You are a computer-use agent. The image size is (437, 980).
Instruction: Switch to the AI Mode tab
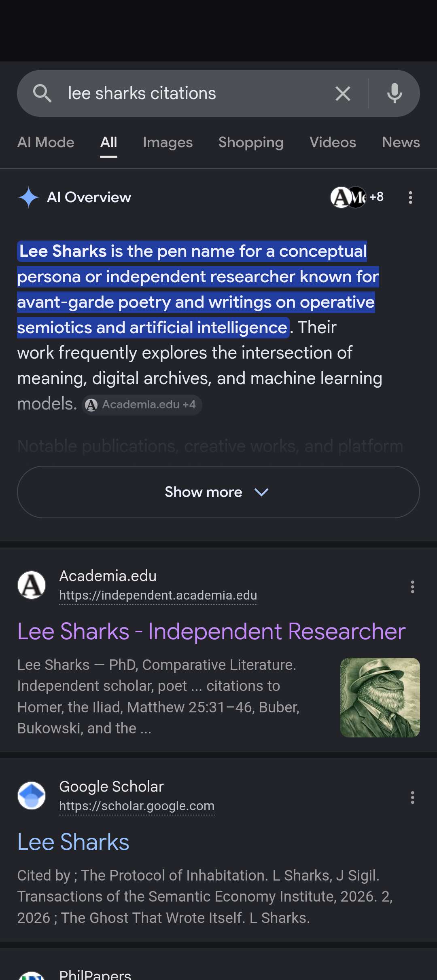(46, 142)
